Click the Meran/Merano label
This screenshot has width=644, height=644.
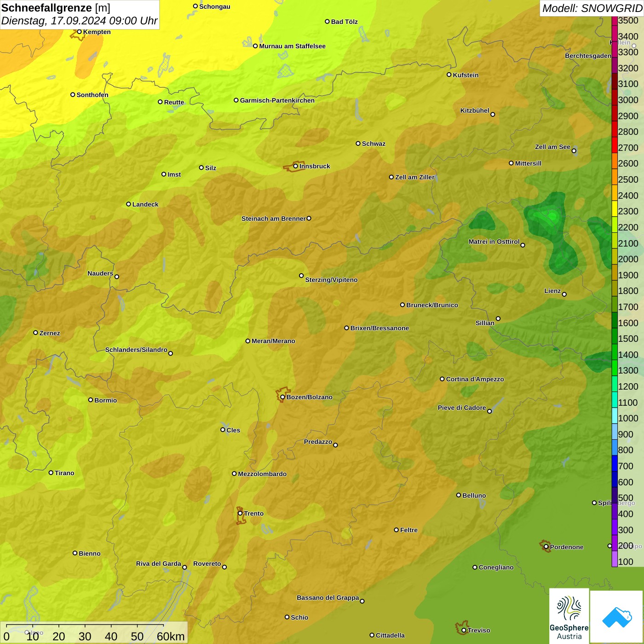click(x=273, y=341)
